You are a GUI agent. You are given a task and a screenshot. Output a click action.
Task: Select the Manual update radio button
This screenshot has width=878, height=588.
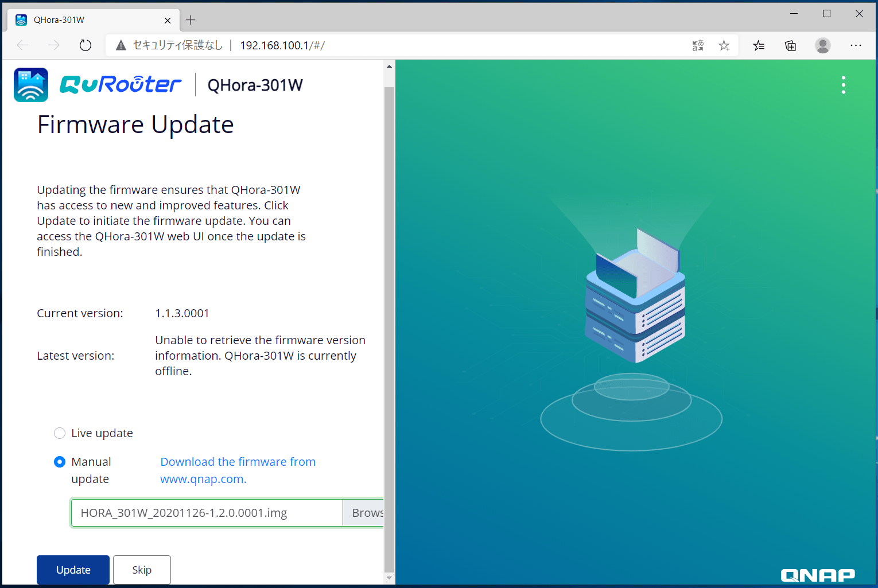click(x=60, y=462)
